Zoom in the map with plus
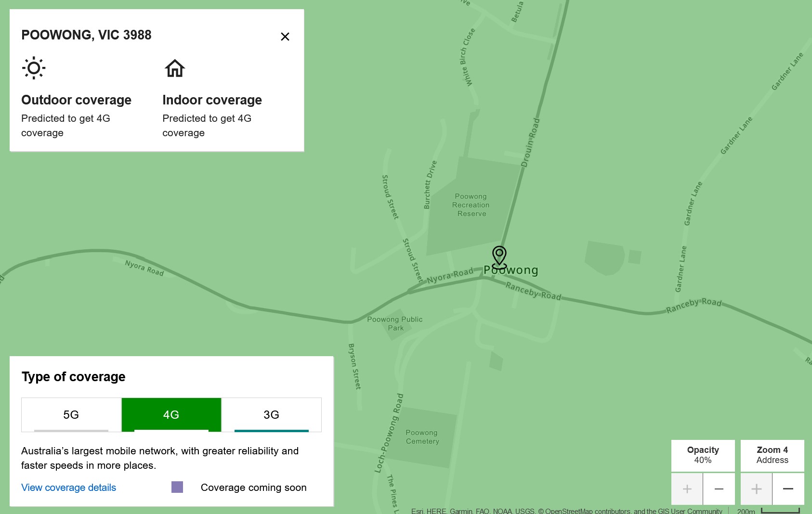812x514 pixels. pyautogui.click(x=756, y=489)
